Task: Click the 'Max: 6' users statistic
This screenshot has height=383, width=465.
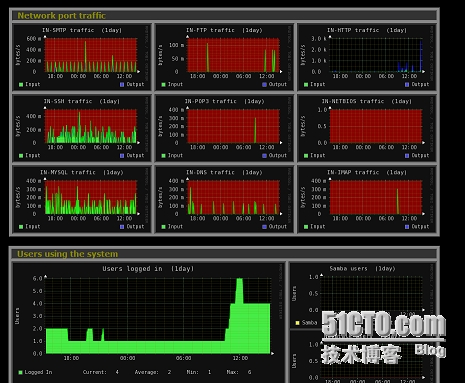Action: (x=239, y=372)
